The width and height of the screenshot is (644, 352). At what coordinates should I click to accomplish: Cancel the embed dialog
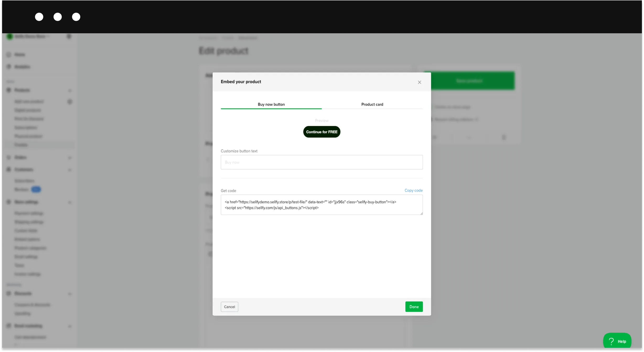[x=229, y=307]
